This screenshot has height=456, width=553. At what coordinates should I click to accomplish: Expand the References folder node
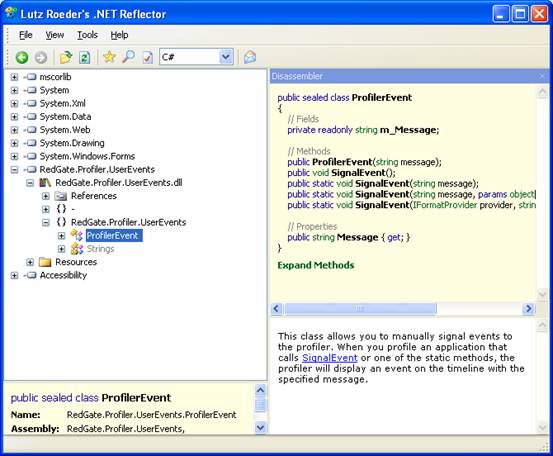(46, 196)
